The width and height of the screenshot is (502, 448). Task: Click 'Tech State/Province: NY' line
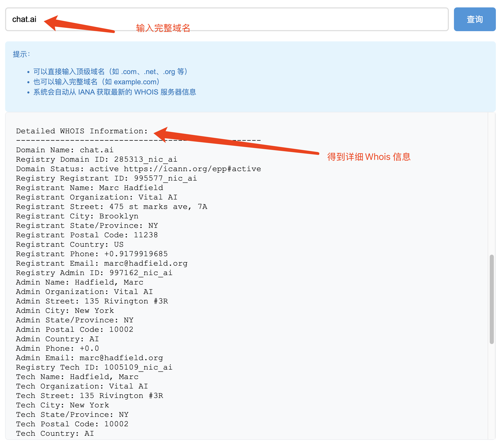72,415
